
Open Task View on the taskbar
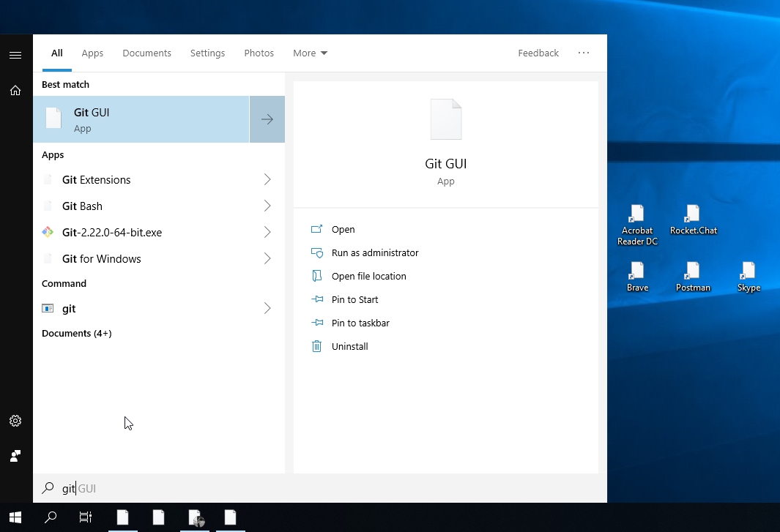[86, 517]
